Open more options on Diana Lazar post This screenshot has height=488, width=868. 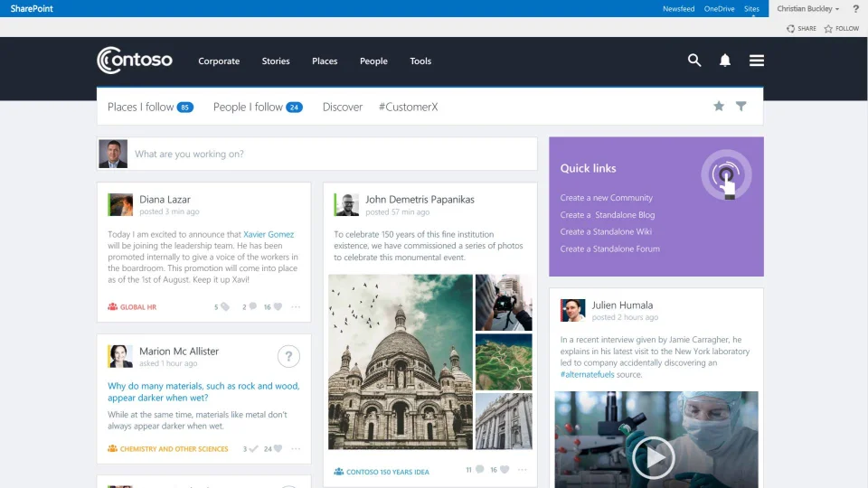coord(296,306)
